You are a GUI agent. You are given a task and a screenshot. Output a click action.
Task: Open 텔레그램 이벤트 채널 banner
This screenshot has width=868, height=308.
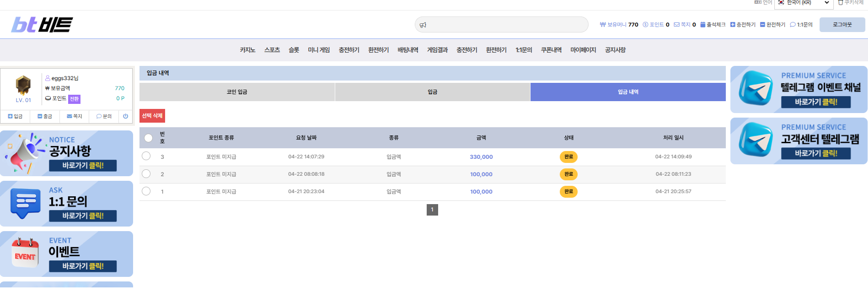798,89
